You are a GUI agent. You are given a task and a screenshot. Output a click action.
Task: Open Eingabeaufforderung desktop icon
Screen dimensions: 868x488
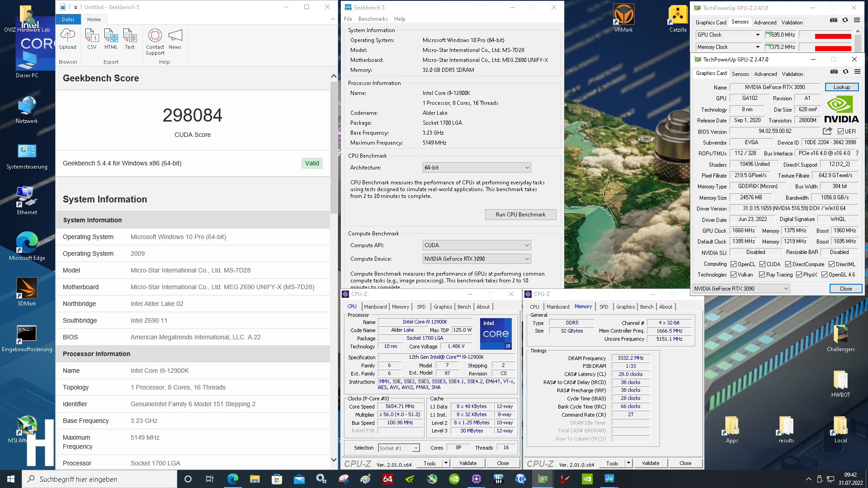click(x=27, y=338)
